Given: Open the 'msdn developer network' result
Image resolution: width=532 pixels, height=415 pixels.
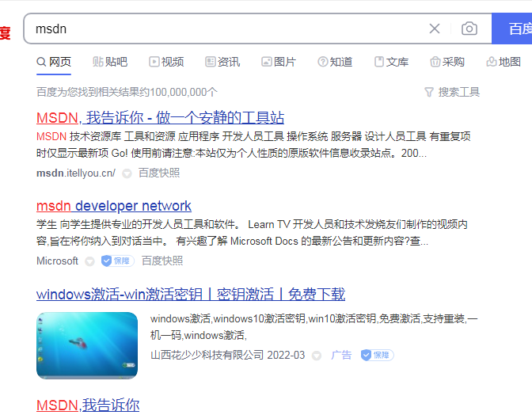Looking at the screenshot, I should (114, 206).
